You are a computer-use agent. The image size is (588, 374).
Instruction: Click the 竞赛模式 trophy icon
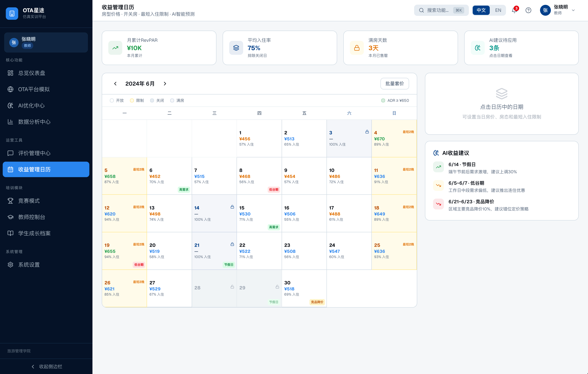click(x=10, y=201)
